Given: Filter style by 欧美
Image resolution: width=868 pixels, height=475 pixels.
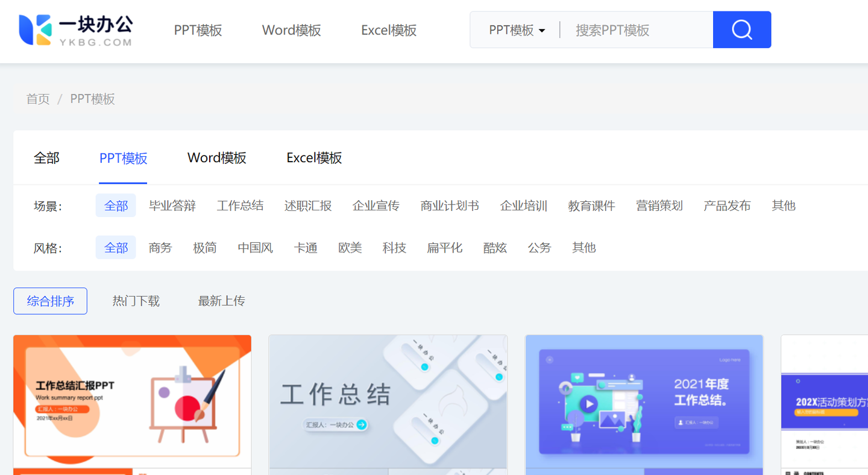Looking at the screenshot, I should (350, 248).
